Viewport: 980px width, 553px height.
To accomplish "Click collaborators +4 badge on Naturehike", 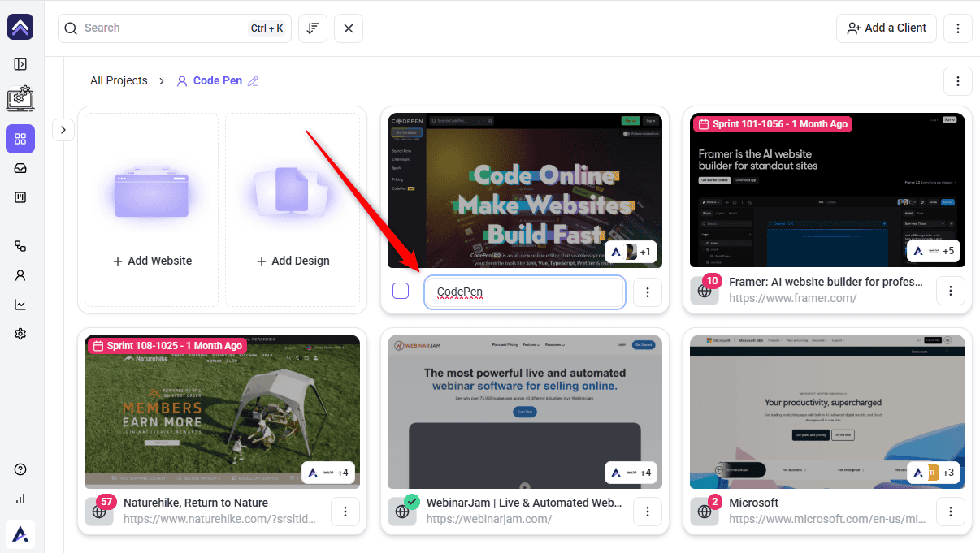I will click(328, 473).
